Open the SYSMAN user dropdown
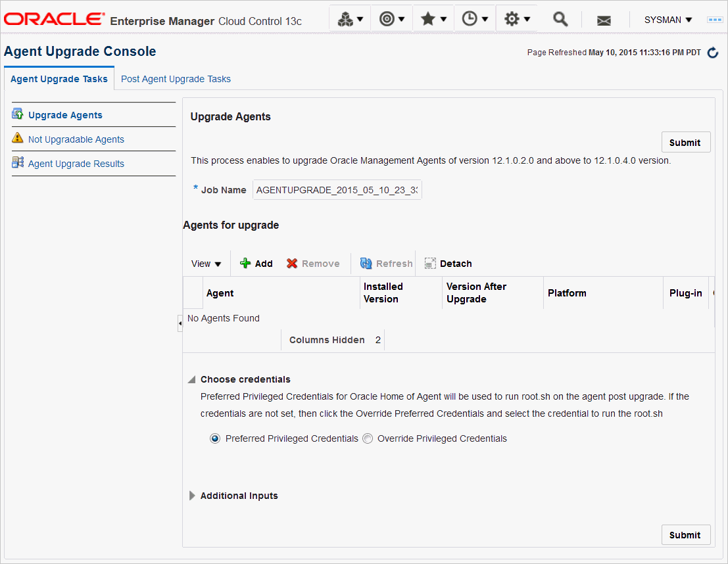The width and height of the screenshot is (728, 564). pos(668,20)
